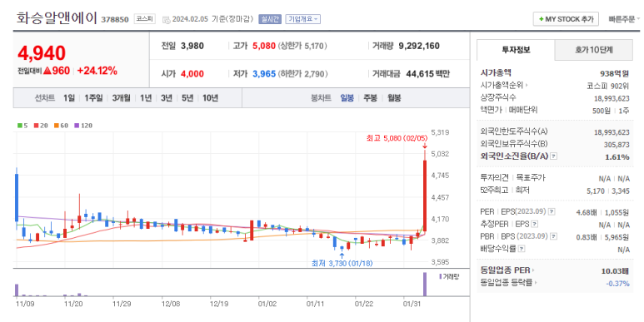Select the 주봉 candle chart

[x=371, y=98]
